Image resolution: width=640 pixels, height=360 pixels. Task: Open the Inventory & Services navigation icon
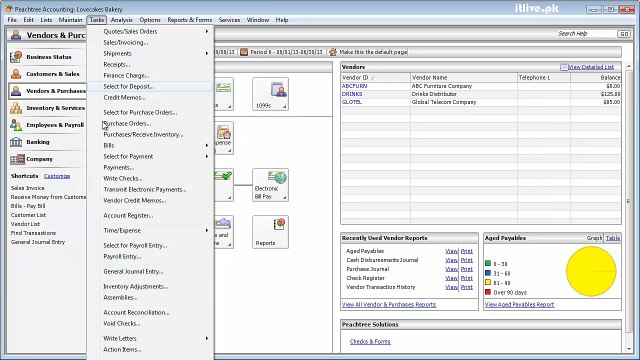click(x=16, y=108)
